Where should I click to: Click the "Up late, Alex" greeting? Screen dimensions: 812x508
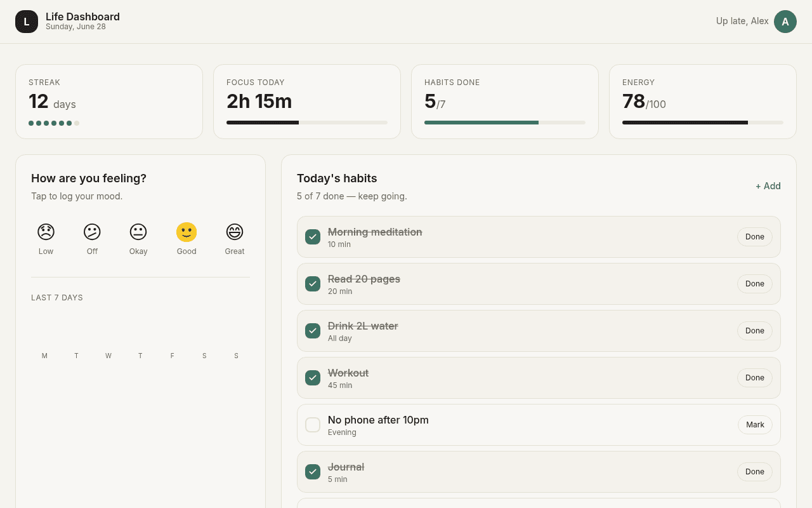(742, 21)
